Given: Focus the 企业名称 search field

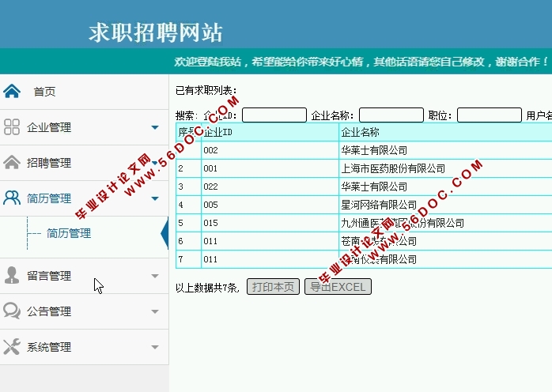Looking at the screenshot, I should 391,115.
